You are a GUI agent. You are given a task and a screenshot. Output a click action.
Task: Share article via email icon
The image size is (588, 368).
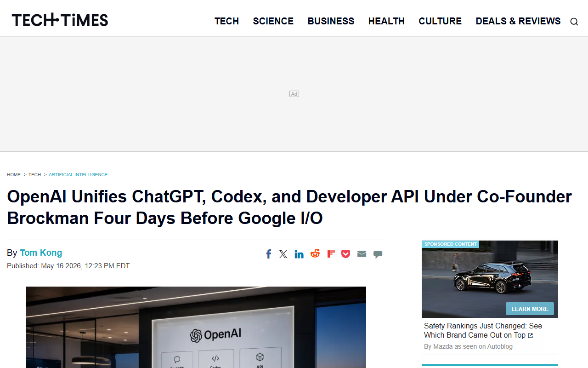(362, 254)
